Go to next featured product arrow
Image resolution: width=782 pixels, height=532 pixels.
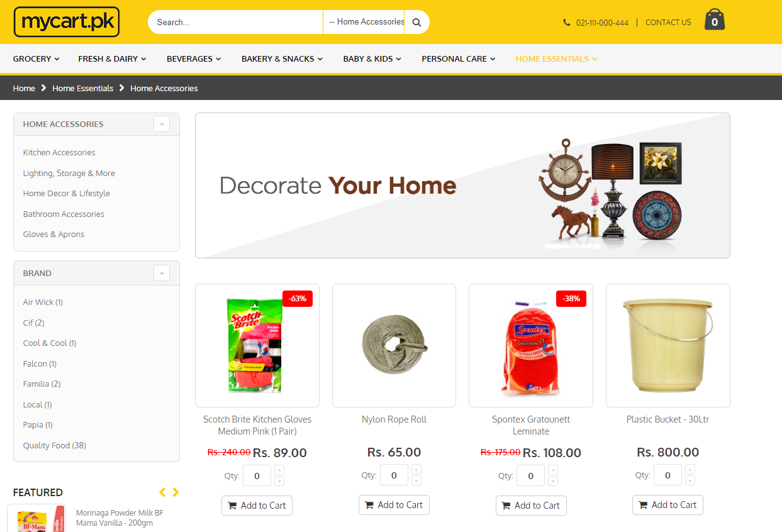click(176, 492)
